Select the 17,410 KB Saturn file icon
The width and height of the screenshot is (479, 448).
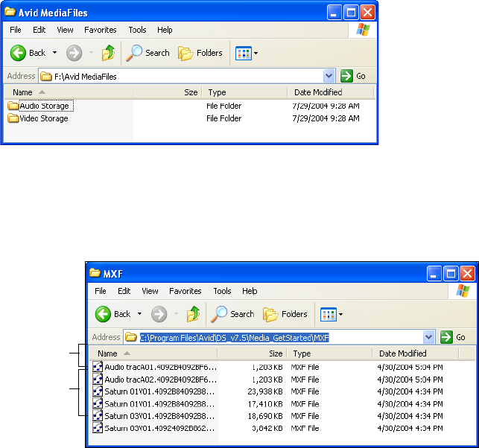(98, 403)
